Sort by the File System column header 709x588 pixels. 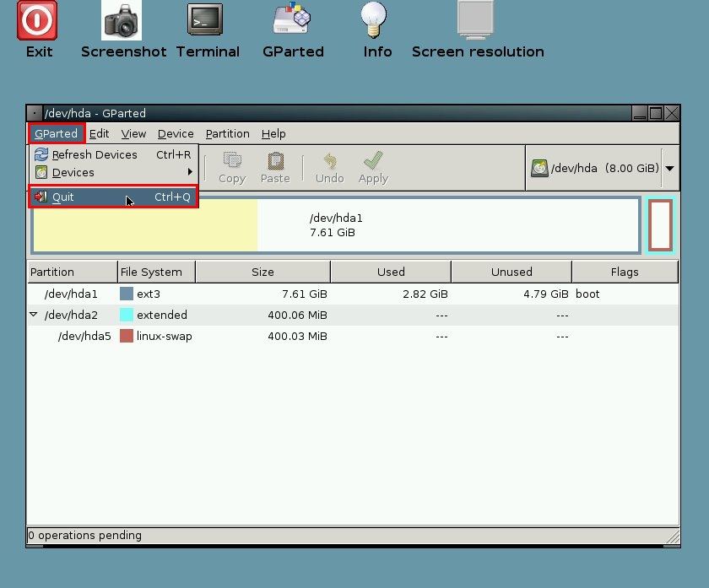[x=156, y=272]
